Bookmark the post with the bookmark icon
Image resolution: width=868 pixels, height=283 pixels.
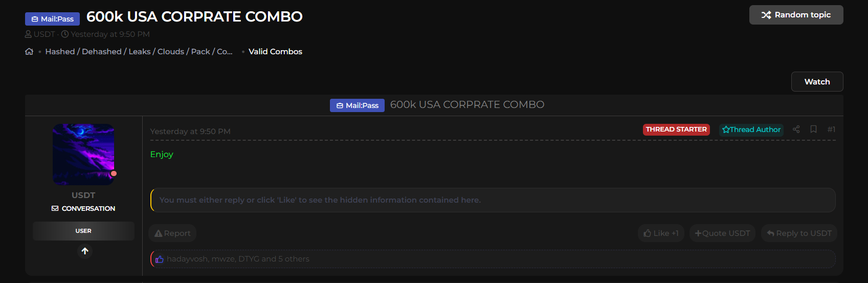pyautogui.click(x=813, y=129)
